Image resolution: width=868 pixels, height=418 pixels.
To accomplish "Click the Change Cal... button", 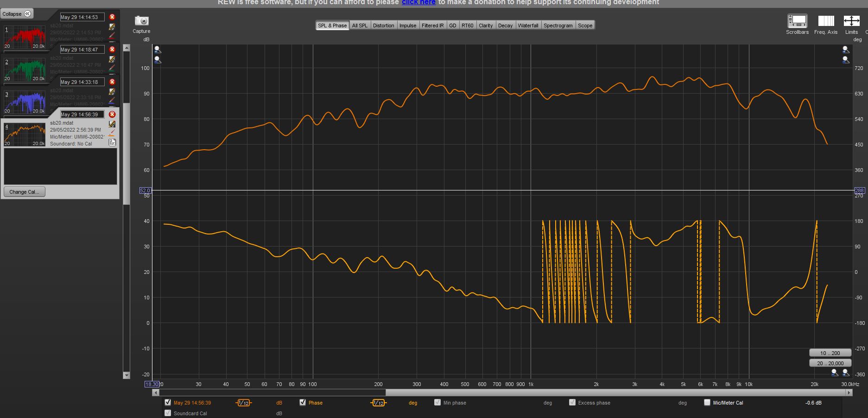I will pyautogui.click(x=24, y=192).
